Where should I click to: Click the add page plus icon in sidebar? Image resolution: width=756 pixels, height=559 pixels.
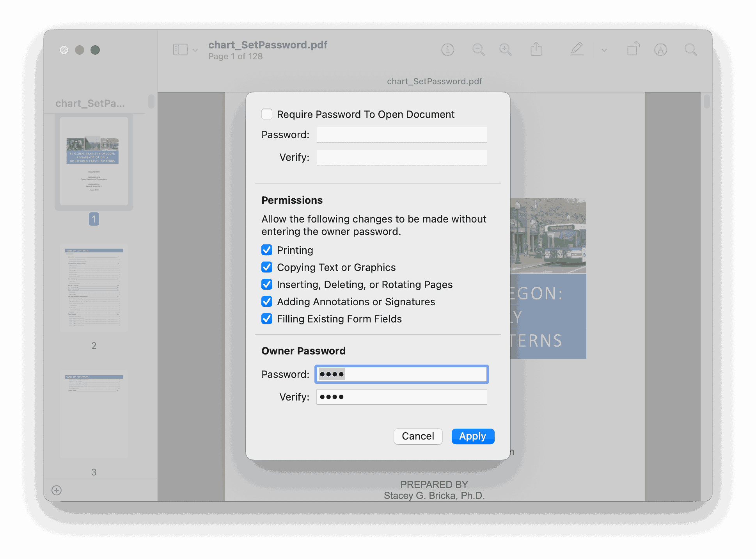click(x=57, y=490)
